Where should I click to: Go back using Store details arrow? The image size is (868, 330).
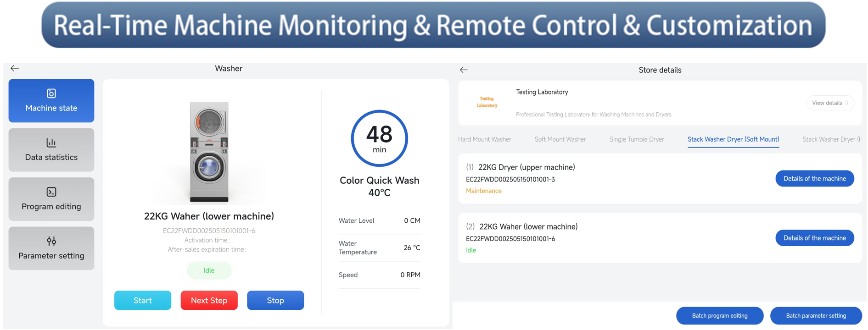pos(464,70)
